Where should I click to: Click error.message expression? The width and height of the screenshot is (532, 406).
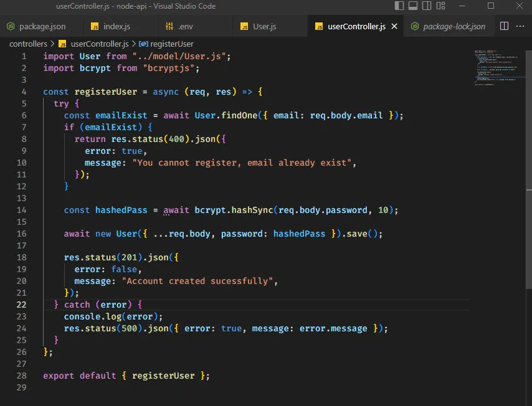tap(333, 328)
